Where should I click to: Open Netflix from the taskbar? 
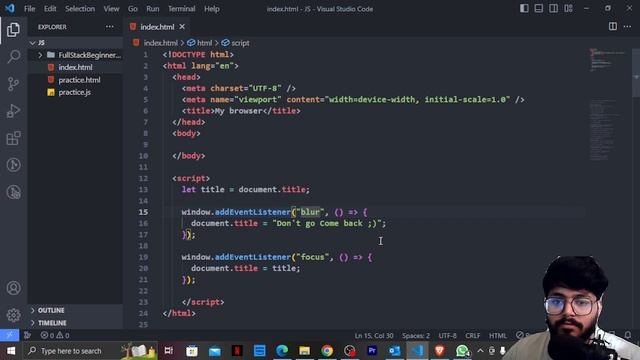(237, 351)
